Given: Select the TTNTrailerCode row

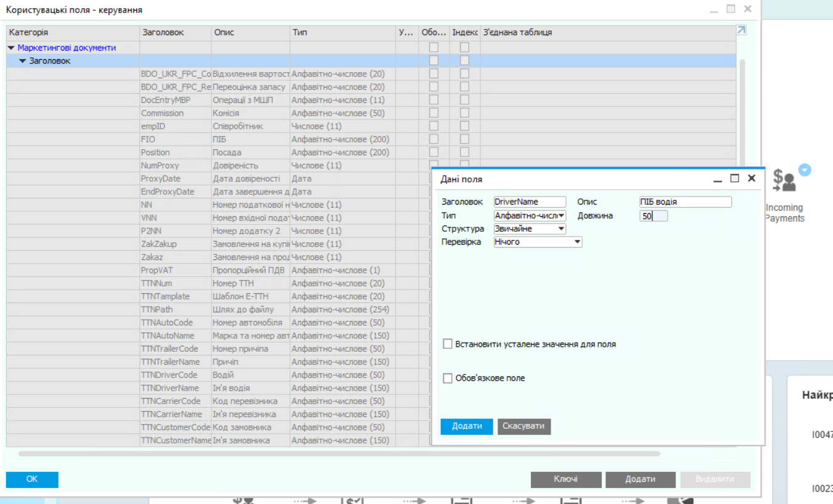Looking at the screenshot, I should point(219,349).
